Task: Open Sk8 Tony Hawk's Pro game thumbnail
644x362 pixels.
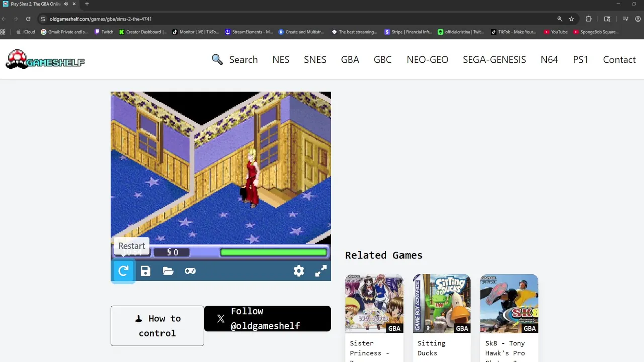Action: click(x=509, y=304)
